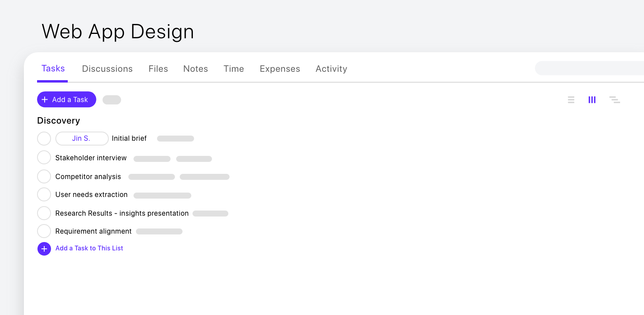Complete the Competitor analysis task
This screenshot has height=315, width=644.
pyautogui.click(x=44, y=176)
